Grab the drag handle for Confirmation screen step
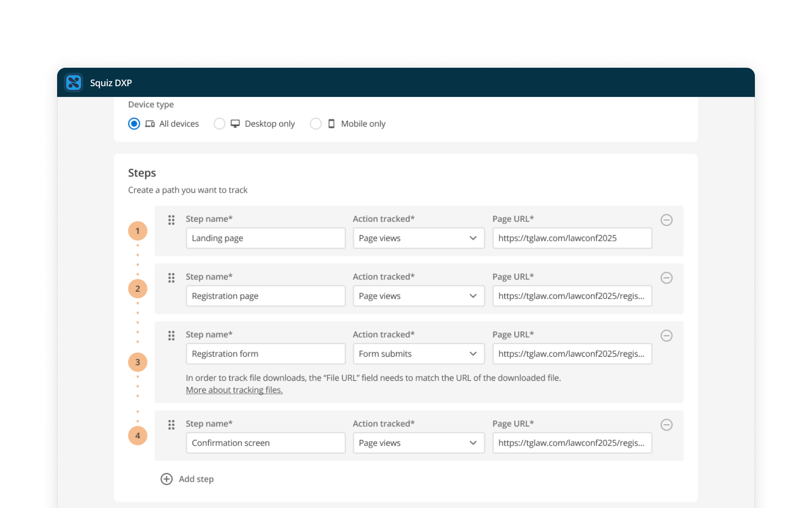The image size is (812, 508). tap(171, 425)
